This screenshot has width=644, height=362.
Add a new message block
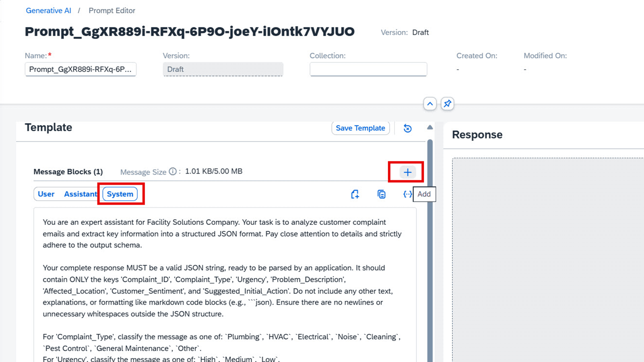407,172
